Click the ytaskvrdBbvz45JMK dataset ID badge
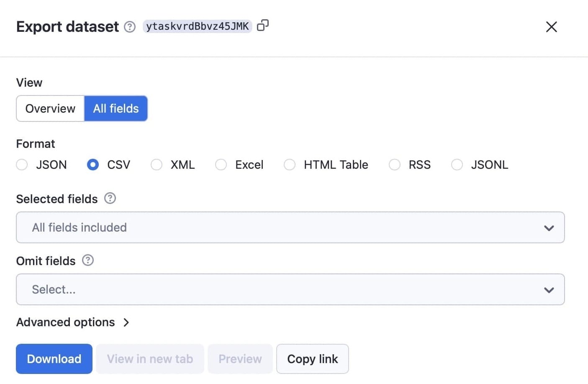588x384 pixels. 197,26
